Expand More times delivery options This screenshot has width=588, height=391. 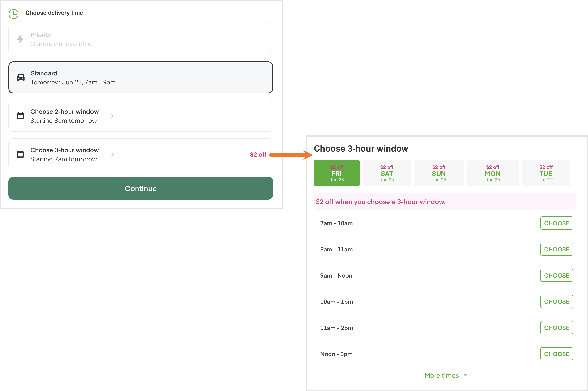click(x=446, y=375)
